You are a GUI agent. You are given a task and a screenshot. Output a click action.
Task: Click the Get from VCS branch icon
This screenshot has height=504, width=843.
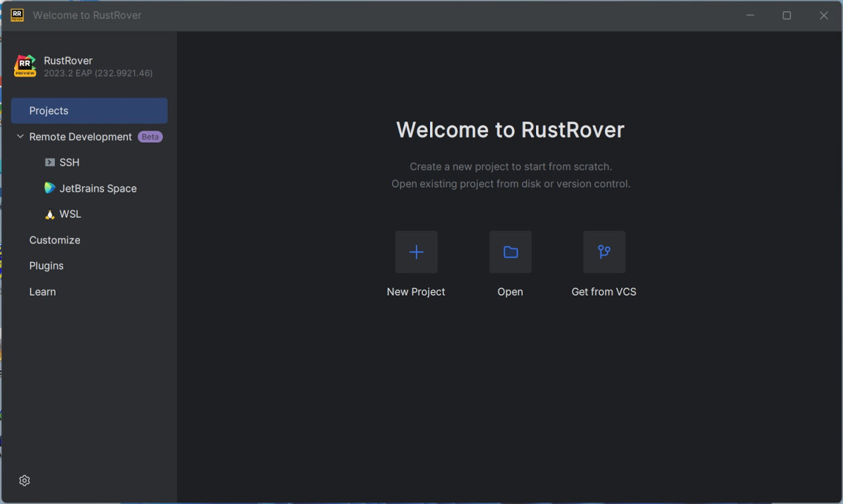coord(604,252)
